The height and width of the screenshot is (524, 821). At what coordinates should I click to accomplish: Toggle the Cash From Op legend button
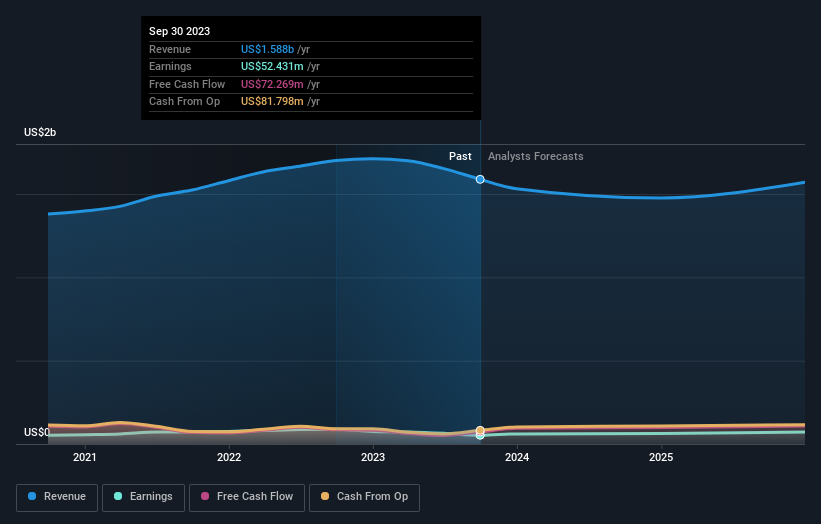364,497
